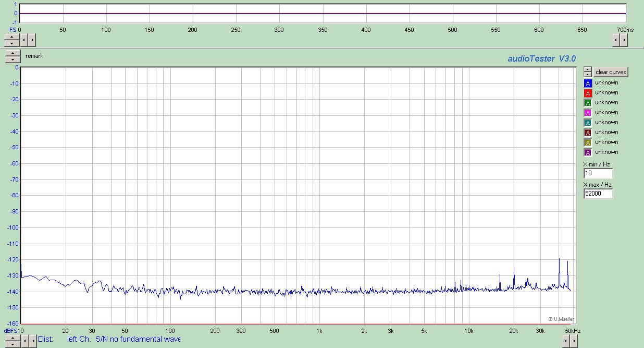
Task: Click the clear curves button
Action: pos(611,72)
